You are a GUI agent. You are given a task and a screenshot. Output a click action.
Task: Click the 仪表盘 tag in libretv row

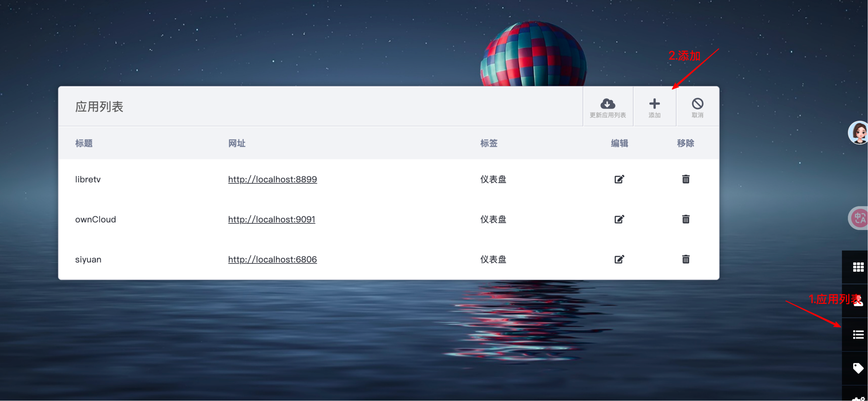pos(493,179)
